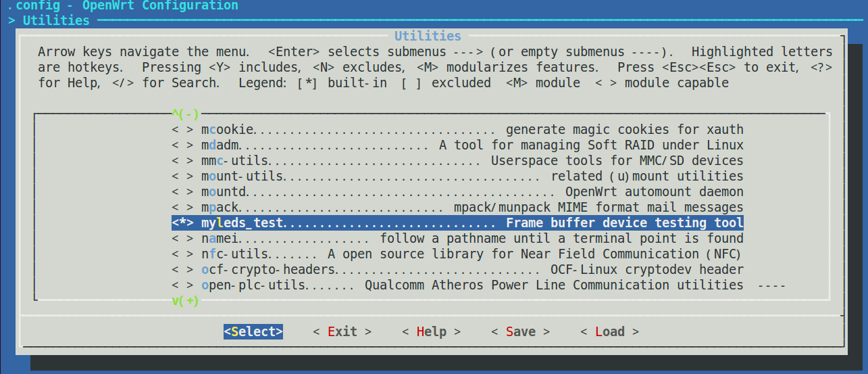The width and height of the screenshot is (868, 374).
Task: Click description 'OpenWrt automount daemon'
Action: (655, 191)
